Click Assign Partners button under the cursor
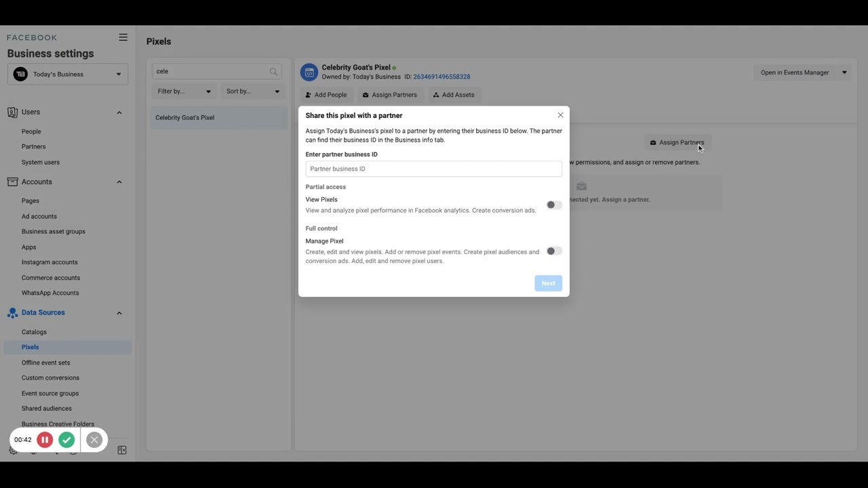The height and width of the screenshot is (488, 868). [677, 142]
